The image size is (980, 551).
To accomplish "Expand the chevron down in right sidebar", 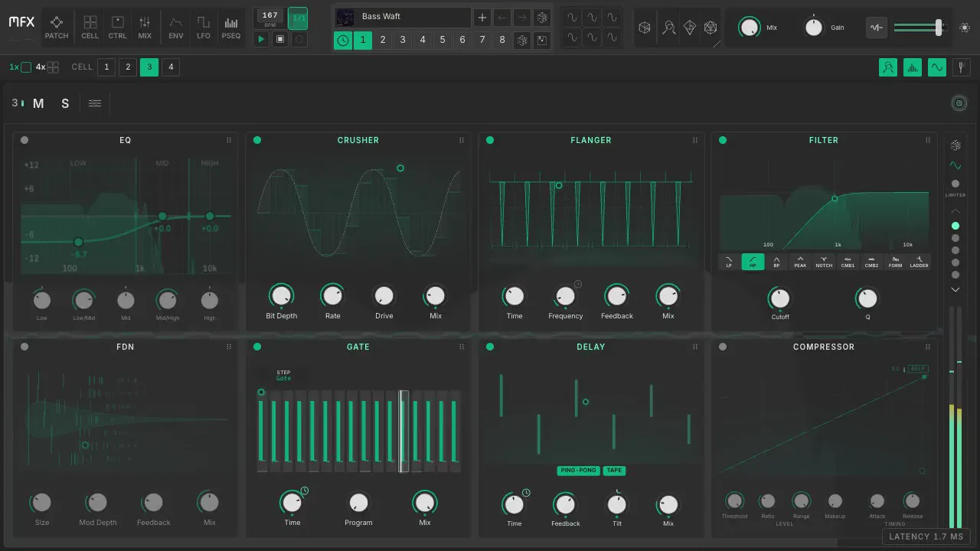I will (x=955, y=290).
